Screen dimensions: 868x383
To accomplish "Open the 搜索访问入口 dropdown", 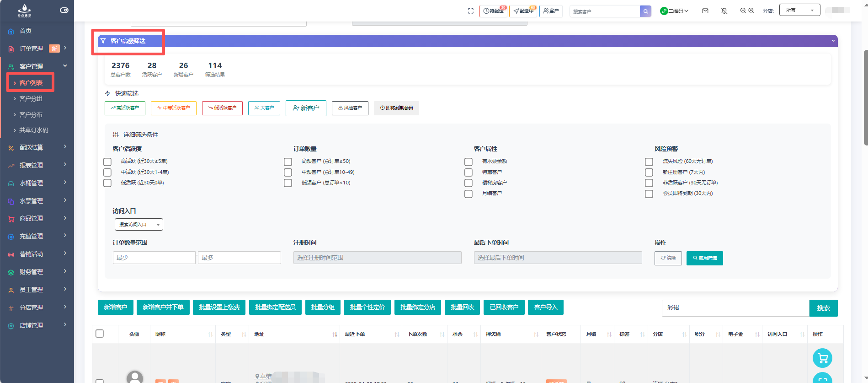I will [138, 225].
